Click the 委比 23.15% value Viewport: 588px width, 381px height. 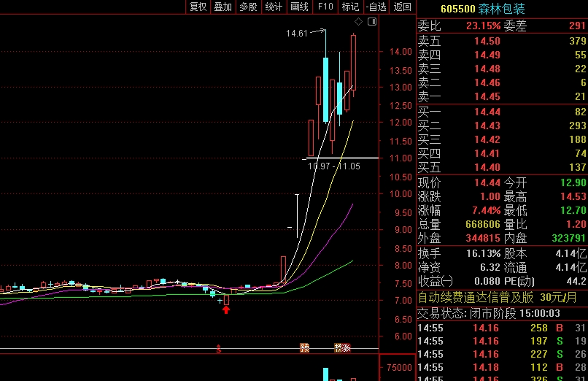(x=483, y=26)
